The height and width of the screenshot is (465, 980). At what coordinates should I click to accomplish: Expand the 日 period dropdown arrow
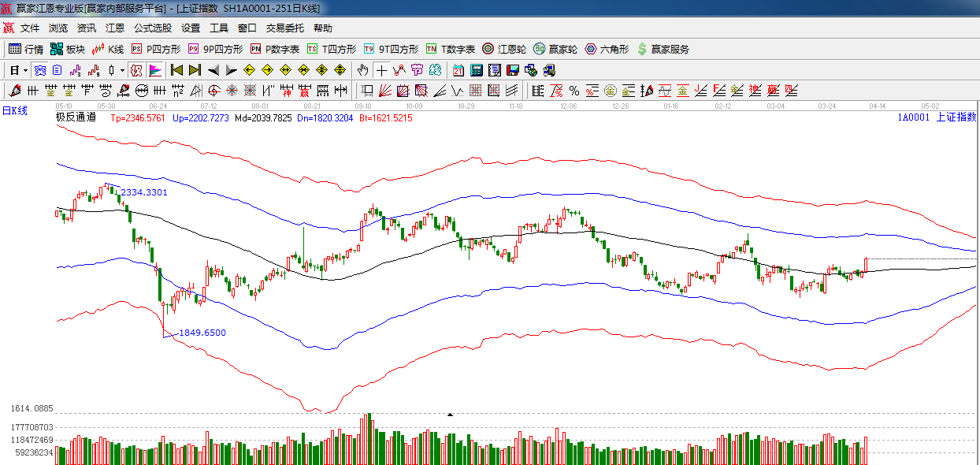(25, 70)
